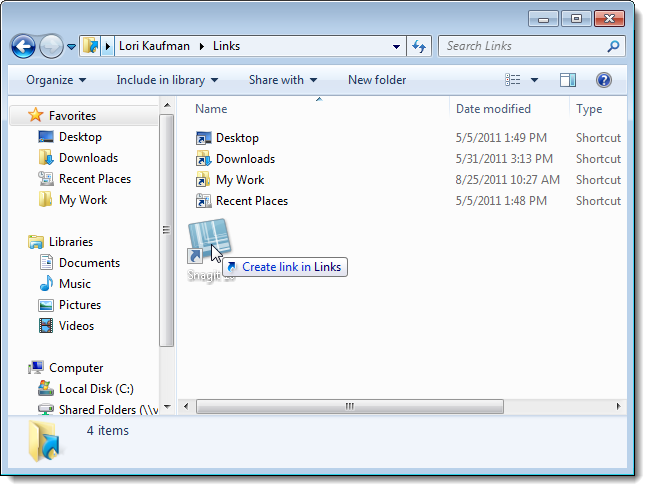The height and width of the screenshot is (491, 650).
Task: Open the Include in library menu
Action: click(x=167, y=80)
